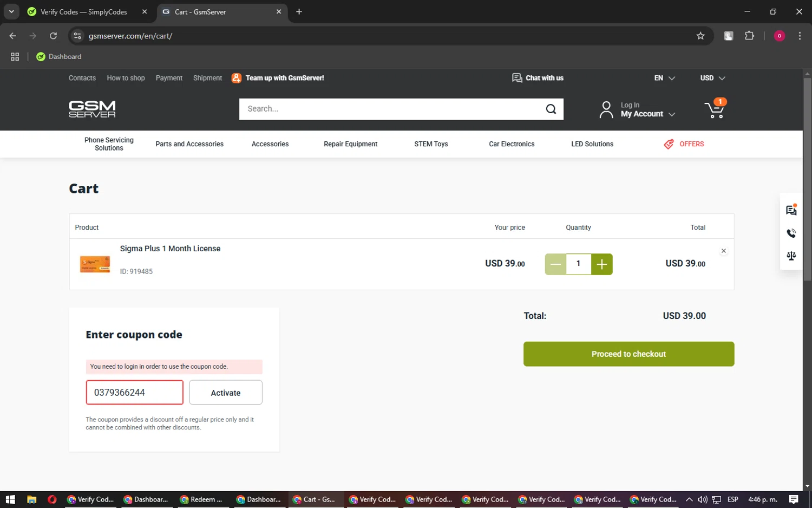Expand the EN language dropdown

[664, 78]
